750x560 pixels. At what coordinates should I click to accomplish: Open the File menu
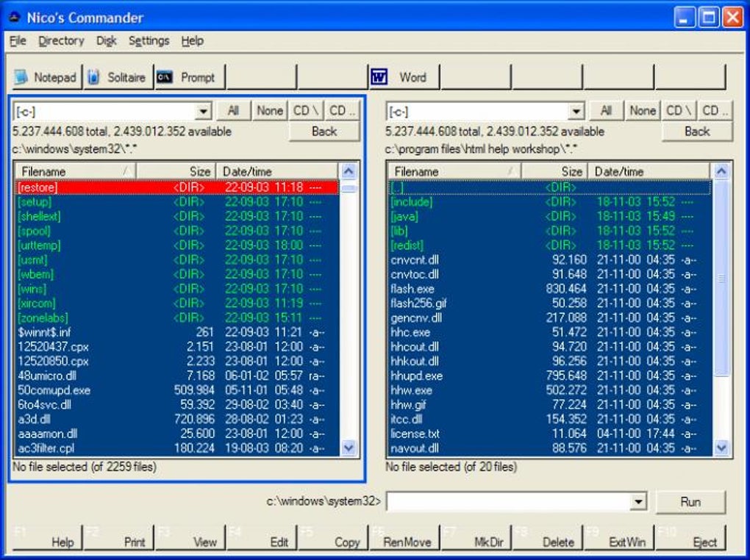18,41
